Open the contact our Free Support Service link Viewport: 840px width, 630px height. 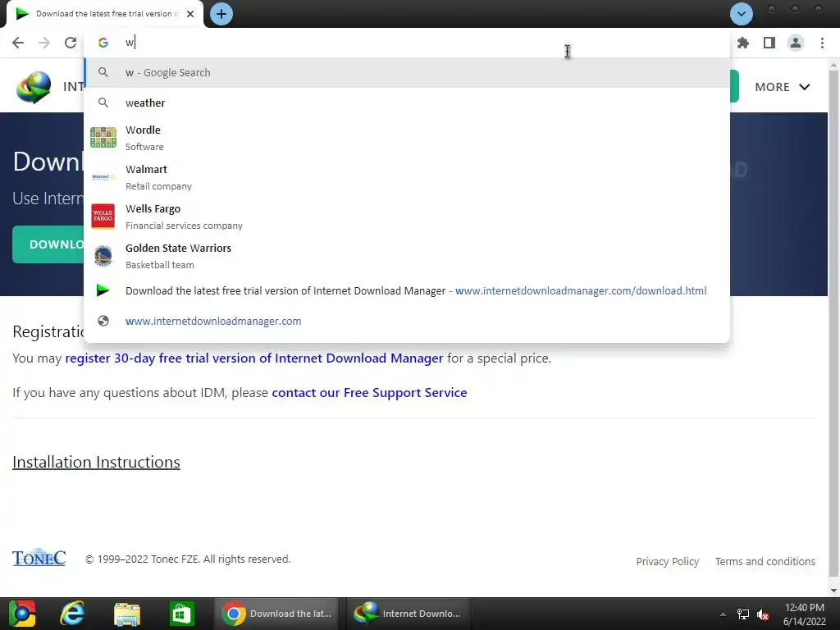(369, 393)
